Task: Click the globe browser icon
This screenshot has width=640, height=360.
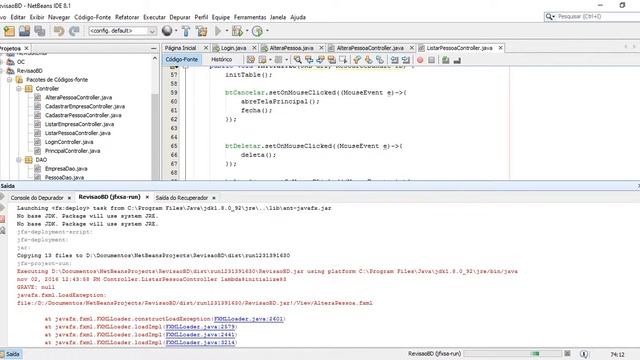Action: [x=167, y=31]
